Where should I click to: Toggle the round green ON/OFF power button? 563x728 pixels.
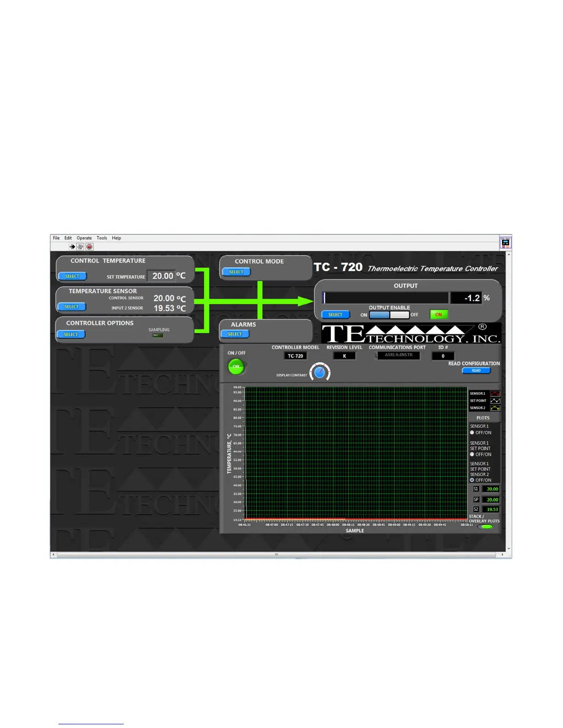pyautogui.click(x=236, y=366)
